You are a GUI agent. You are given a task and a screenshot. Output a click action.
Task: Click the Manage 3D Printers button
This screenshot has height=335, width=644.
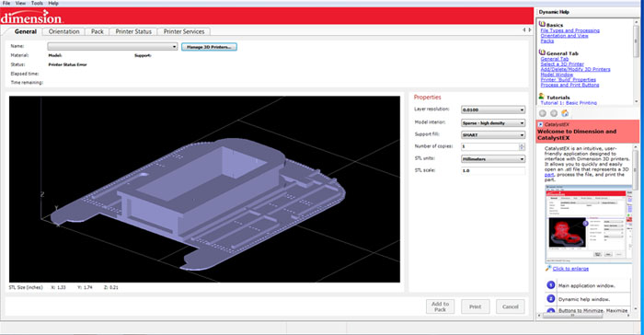point(209,47)
